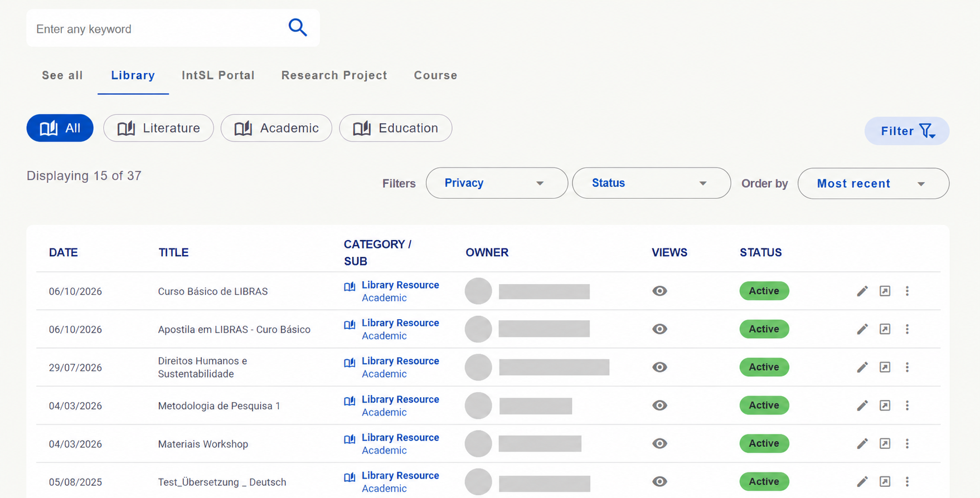The height and width of the screenshot is (498, 980).
Task: Toggle views eye for Test_Übersetzung _ Deutsch
Action: pyautogui.click(x=659, y=481)
